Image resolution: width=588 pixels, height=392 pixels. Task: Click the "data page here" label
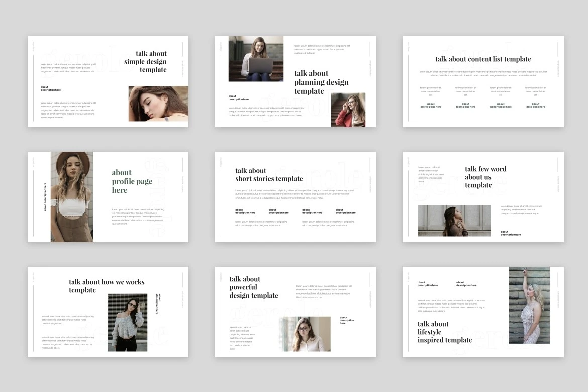(x=536, y=106)
